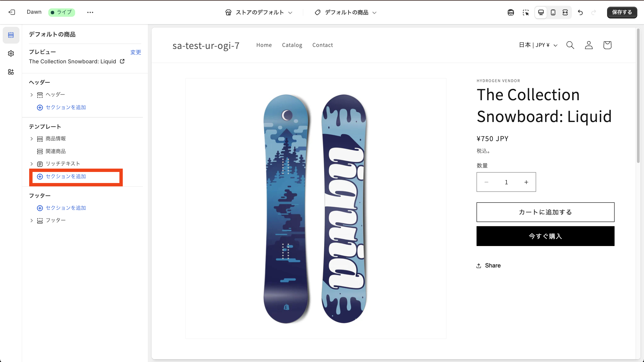Click the 今すぐ購入 buy button
644x362 pixels.
pos(545,236)
